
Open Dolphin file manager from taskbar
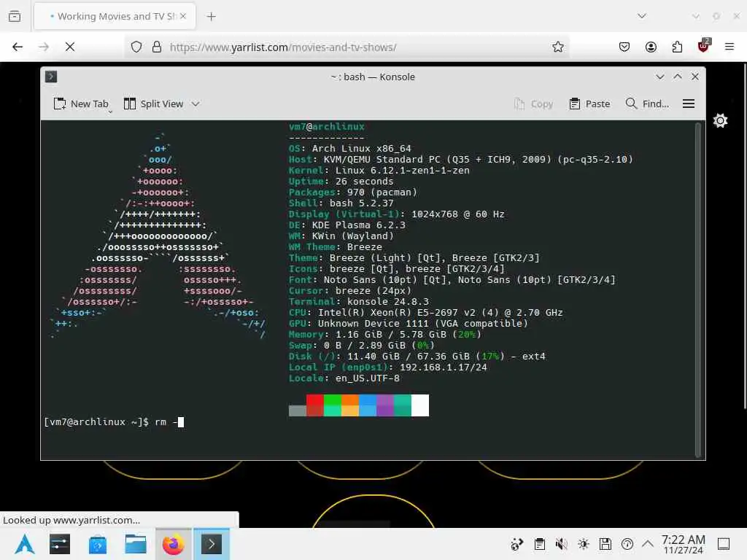[136, 544]
